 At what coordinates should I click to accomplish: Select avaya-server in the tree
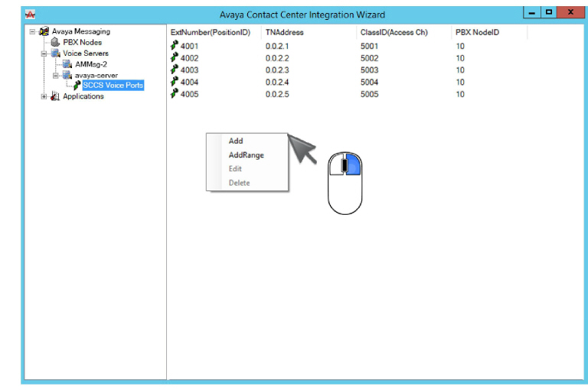(x=96, y=75)
